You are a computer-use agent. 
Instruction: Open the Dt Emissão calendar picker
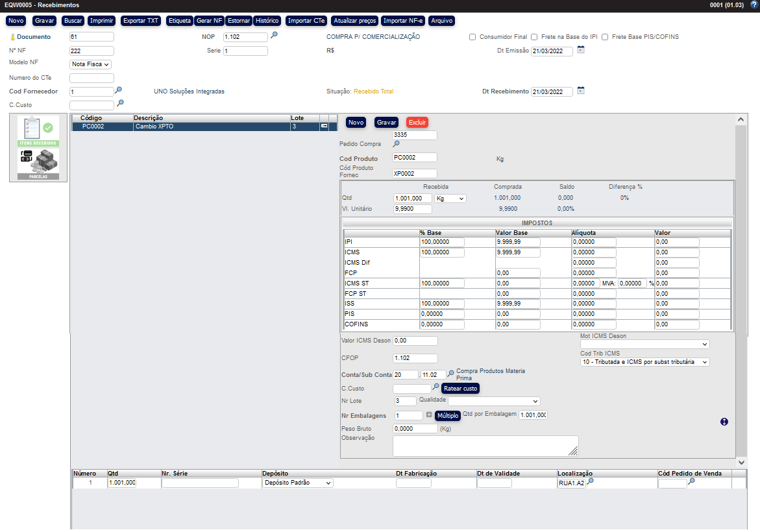click(x=581, y=50)
